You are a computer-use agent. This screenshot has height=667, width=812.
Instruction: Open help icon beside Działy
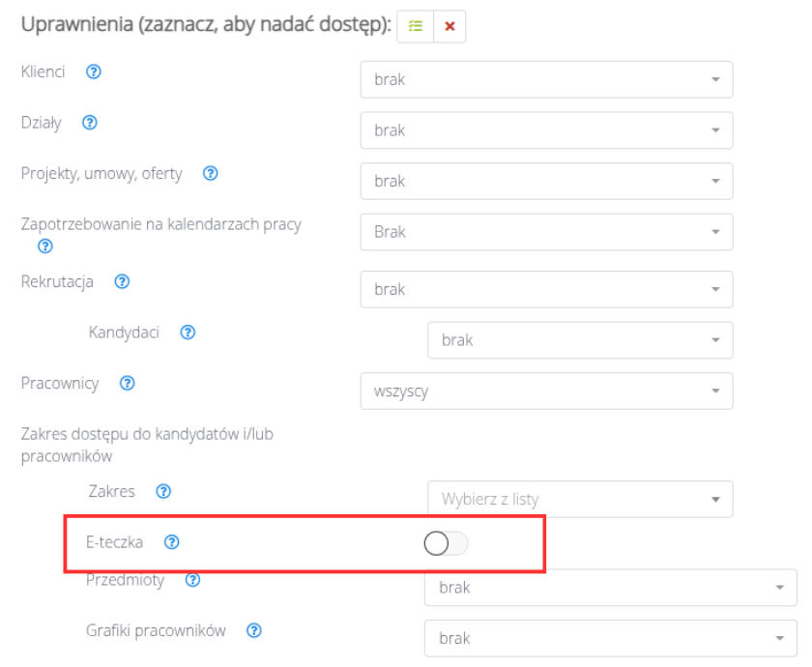[90, 122]
